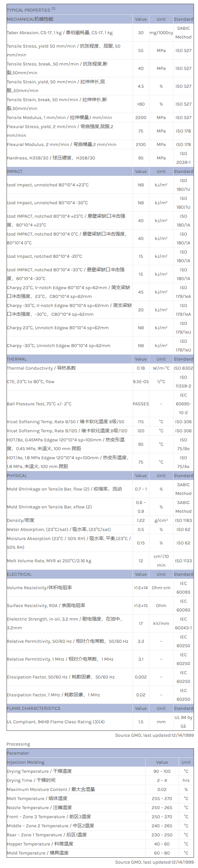Select the Hopper Temperature row label
This screenshot has height=868, width=198.
tap(40, 844)
